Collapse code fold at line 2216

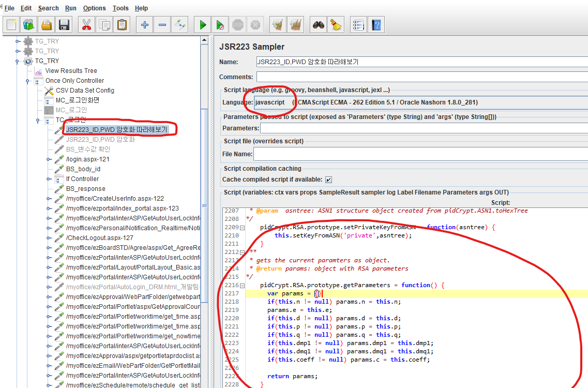click(x=242, y=286)
